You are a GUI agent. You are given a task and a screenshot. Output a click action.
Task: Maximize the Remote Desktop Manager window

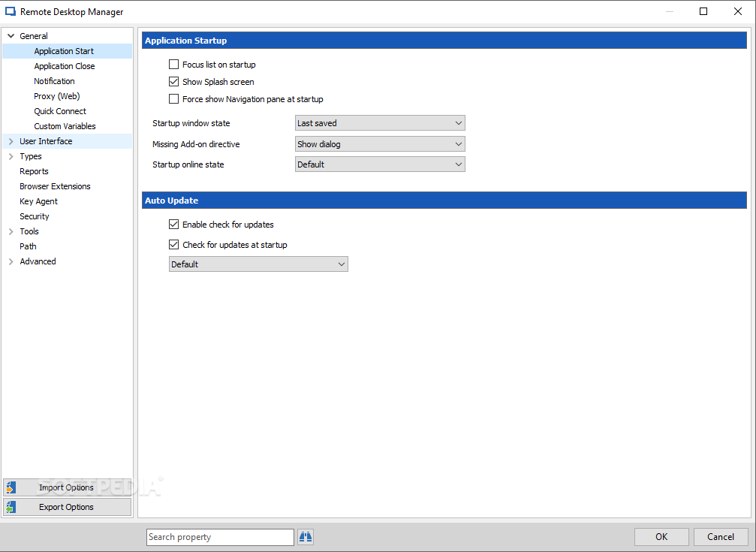[703, 11]
